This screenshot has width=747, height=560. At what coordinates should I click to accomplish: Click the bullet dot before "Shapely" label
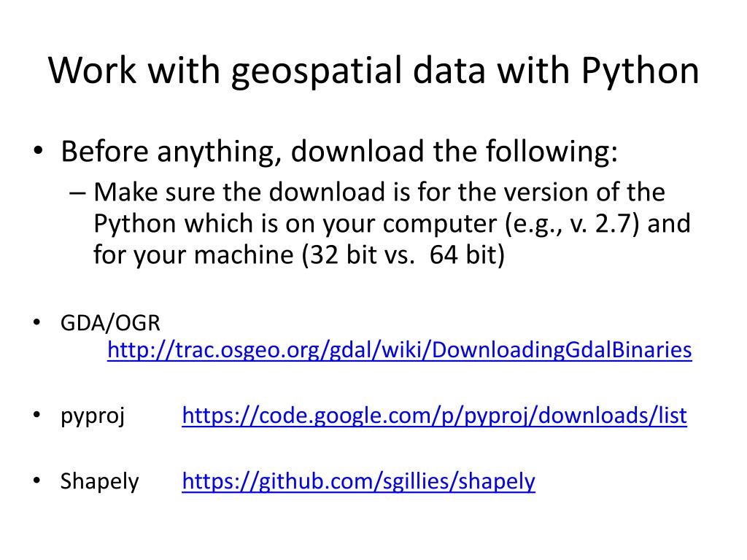(x=37, y=480)
